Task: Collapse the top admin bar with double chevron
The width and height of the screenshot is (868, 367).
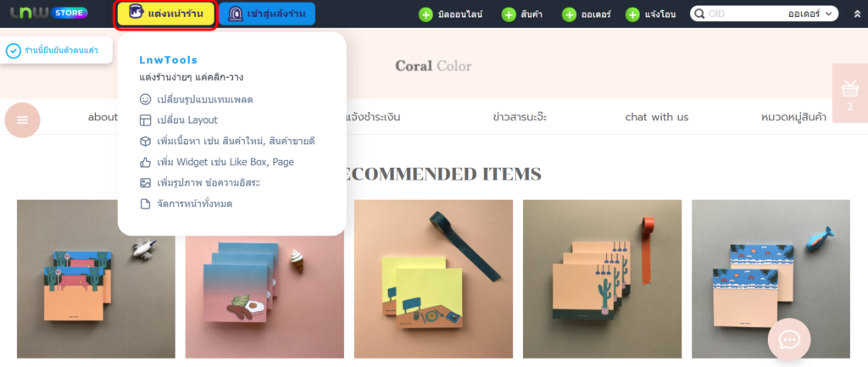Action: click(858, 14)
